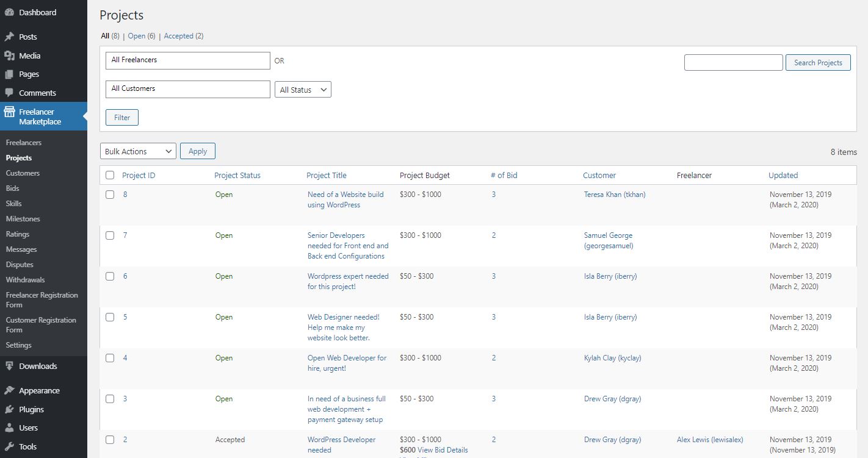Open the Bids submenu item
868x458 pixels.
13,188
